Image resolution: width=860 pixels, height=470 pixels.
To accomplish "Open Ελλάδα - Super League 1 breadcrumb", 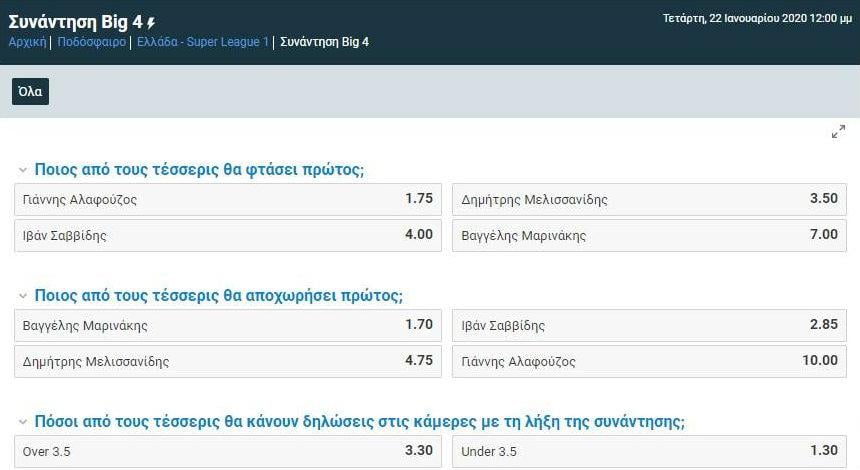I will coord(204,42).
